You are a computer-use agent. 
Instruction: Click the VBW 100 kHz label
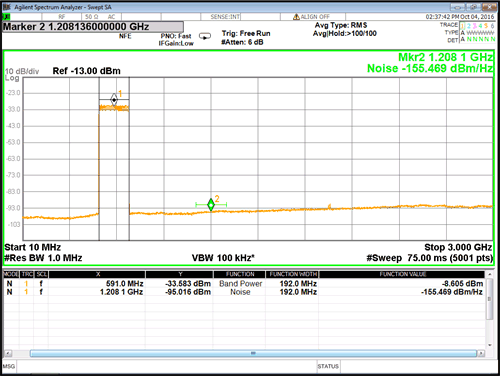coord(223,258)
